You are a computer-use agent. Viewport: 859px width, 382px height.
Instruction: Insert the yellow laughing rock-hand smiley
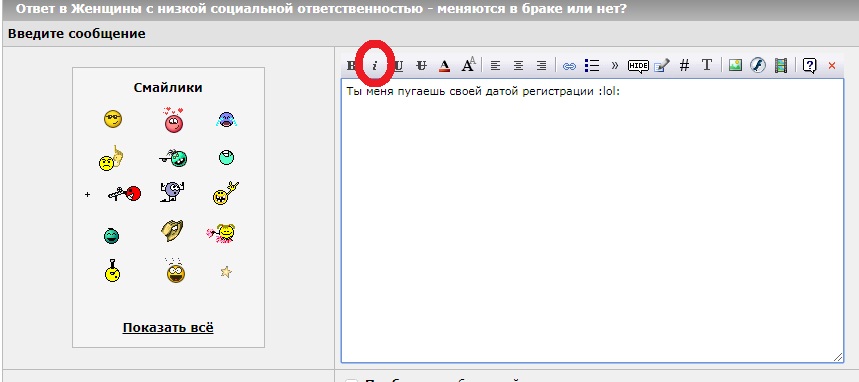tap(226, 193)
